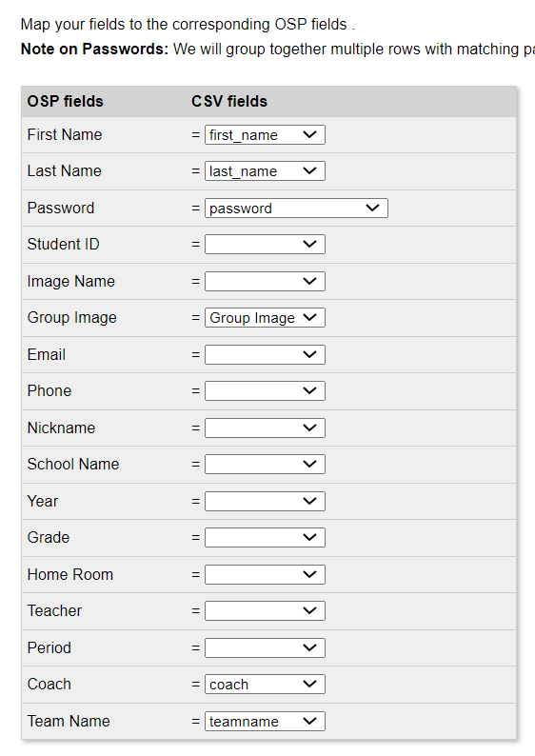Open the Period field dropdown
This screenshot has width=535, height=756.
click(265, 647)
